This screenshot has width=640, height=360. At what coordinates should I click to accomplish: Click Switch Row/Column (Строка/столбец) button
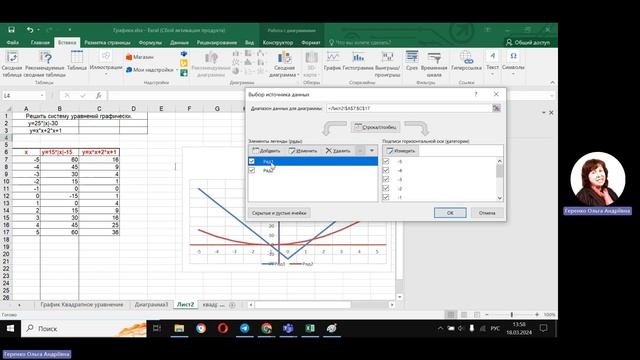[375, 127]
